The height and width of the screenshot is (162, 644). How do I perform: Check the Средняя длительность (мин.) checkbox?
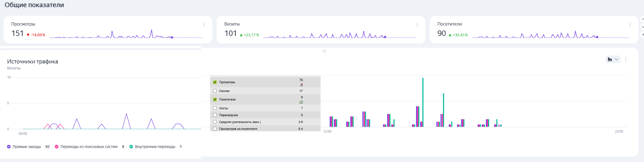tap(215, 122)
